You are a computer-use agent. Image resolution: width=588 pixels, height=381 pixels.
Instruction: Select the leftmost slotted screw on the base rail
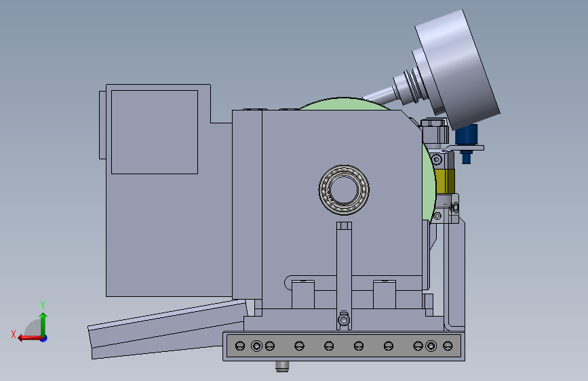pyautogui.click(x=240, y=346)
